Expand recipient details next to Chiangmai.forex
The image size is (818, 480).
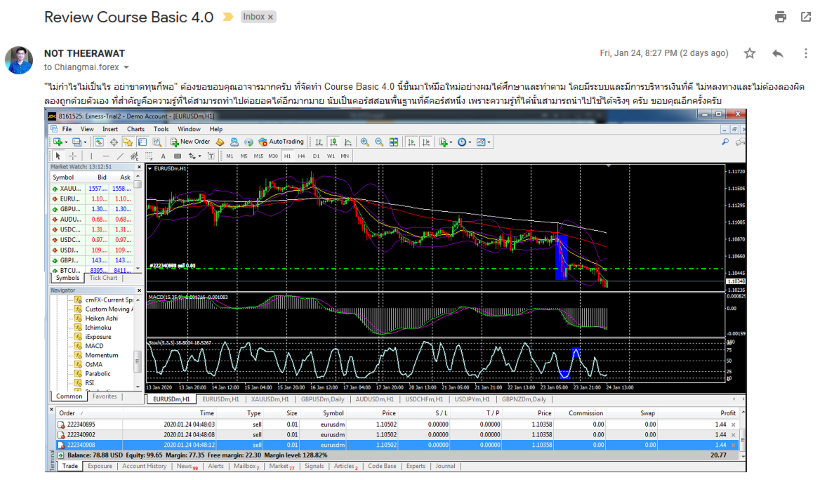coord(126,67)
